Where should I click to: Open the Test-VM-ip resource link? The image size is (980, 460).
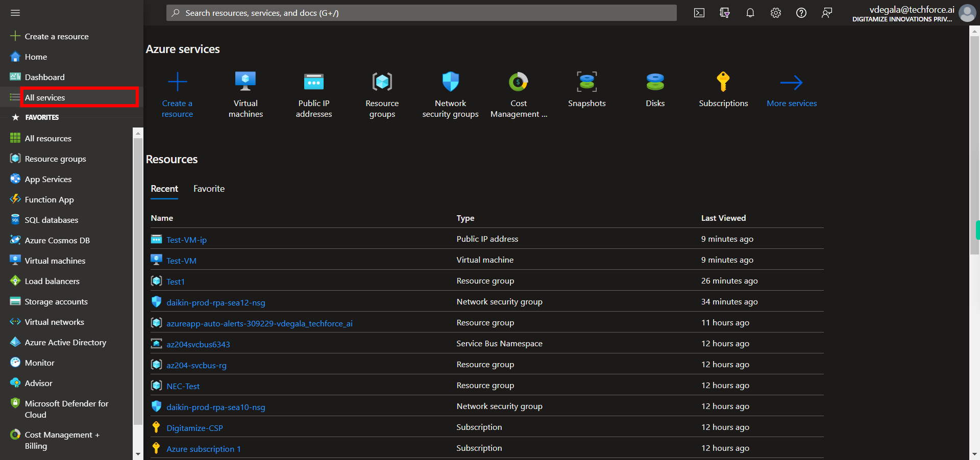186,240
